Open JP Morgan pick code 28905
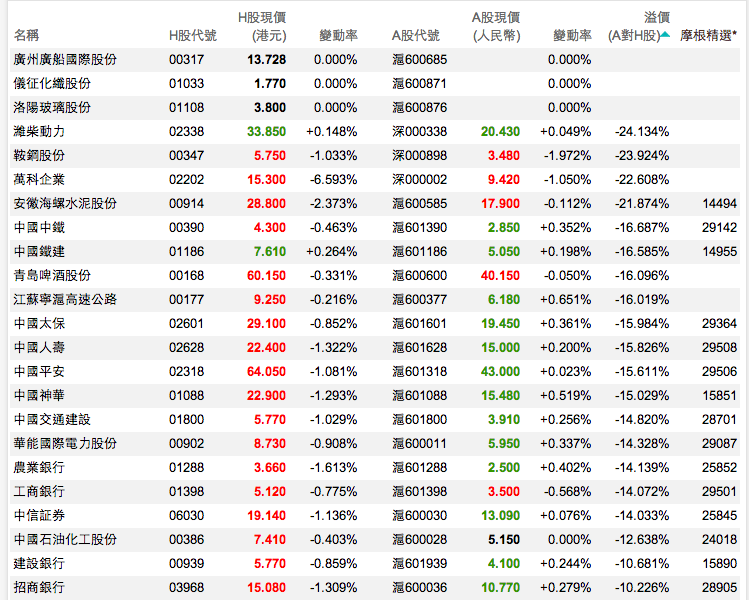 (x=719, y=588)
